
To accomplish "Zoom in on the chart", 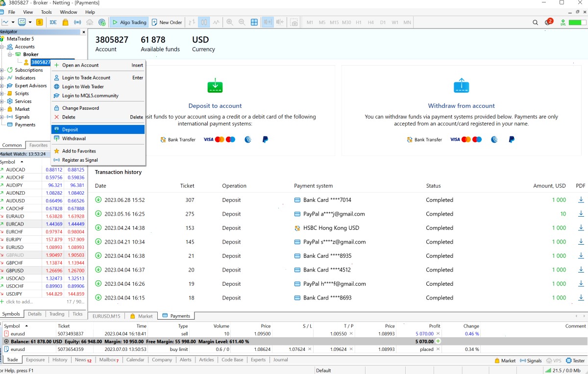I will pyautogui.click(x=229, y=22).
